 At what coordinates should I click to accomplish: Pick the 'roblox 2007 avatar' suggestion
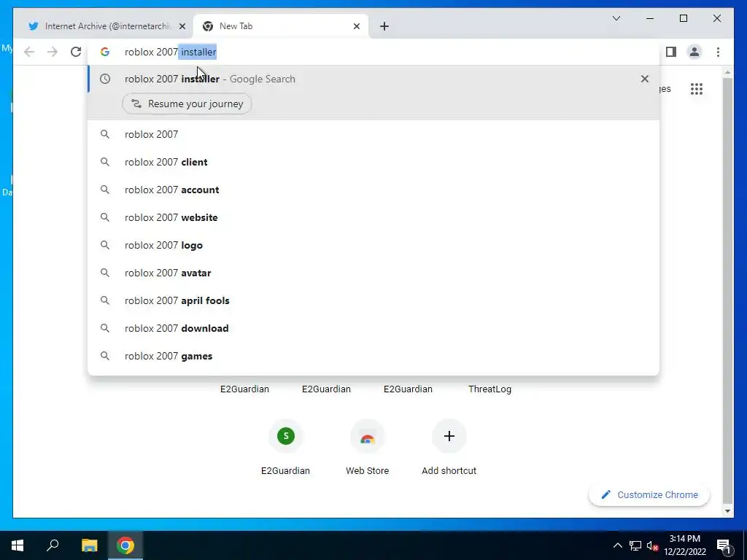(373, 273)
